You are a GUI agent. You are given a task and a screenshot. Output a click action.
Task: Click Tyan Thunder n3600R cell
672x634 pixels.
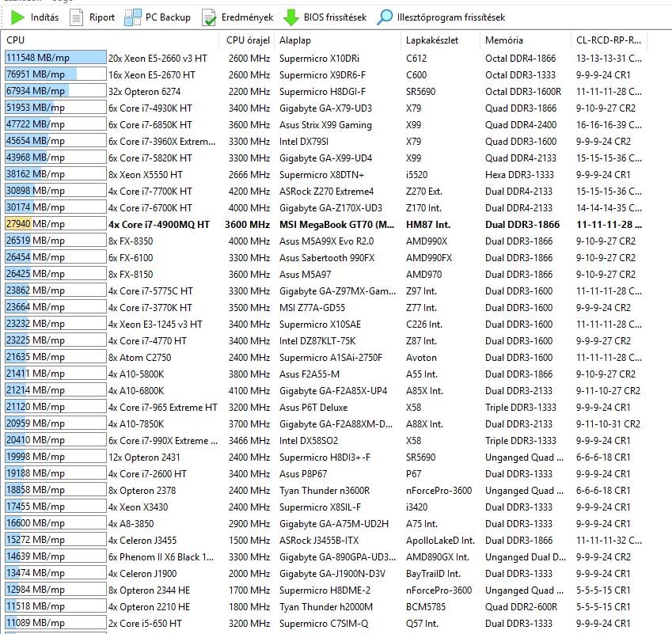pyautogui.click(x=325, y=491)
